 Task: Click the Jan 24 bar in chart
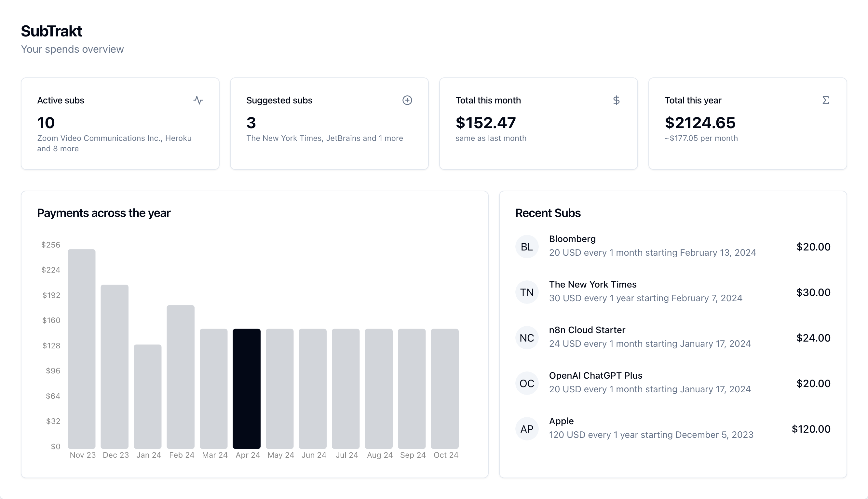click(147, 397)
